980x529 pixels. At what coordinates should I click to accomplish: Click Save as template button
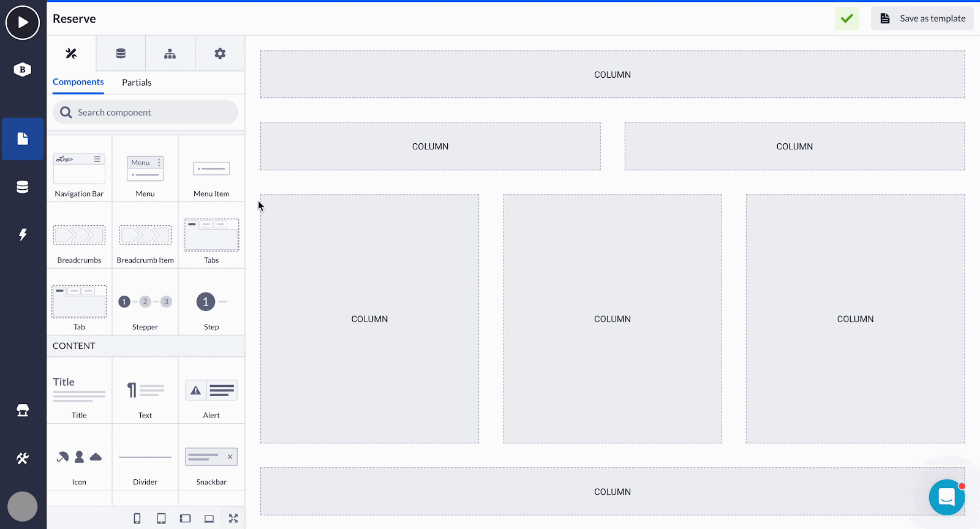[x=922, y=18]
